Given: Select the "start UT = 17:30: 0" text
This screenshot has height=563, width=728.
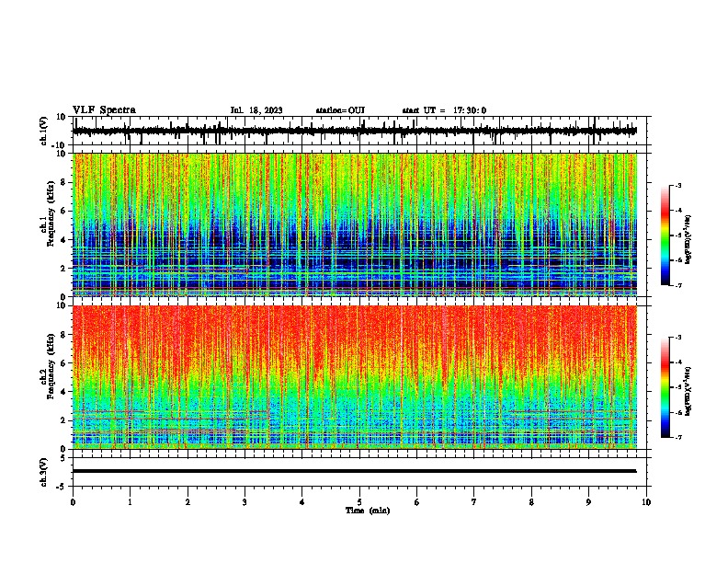Looking at the screenshot, I should tap(444, 110).
